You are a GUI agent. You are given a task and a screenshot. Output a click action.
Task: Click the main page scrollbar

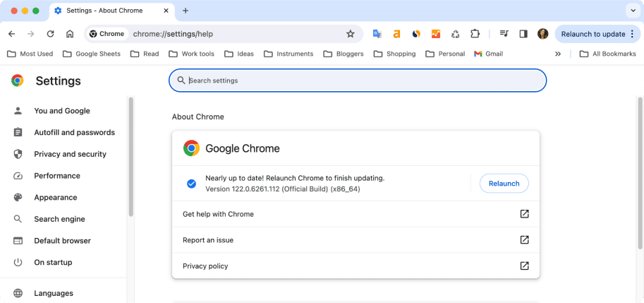tap(640, 172)
